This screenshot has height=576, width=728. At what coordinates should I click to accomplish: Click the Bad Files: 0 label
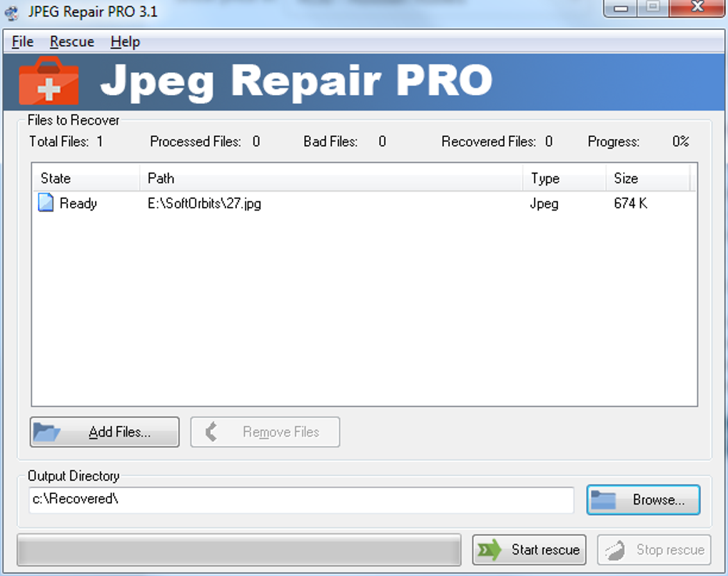click(x=345, y=141)
